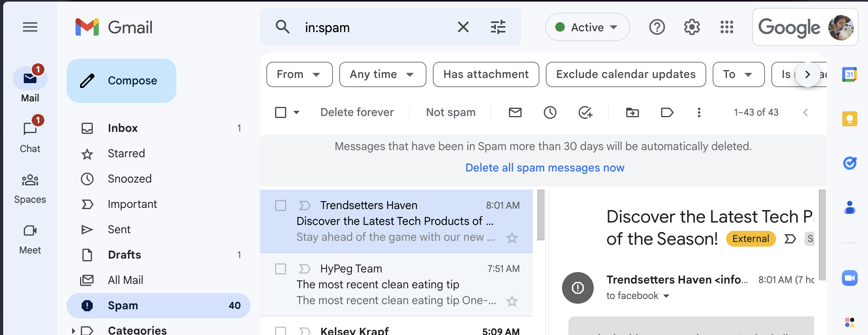
Task: Open the From filter dropdown
Action: [x=299, y=74]
